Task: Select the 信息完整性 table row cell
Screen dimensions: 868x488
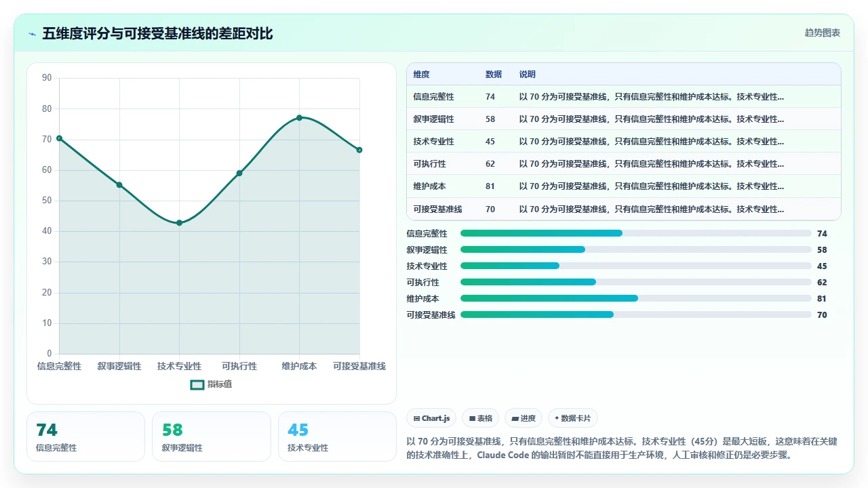Action: tap(433, 97)
